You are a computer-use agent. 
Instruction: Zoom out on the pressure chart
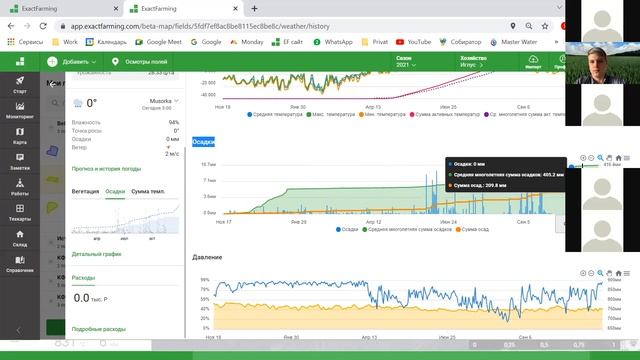pyautogui.click(x=591, y=273)
